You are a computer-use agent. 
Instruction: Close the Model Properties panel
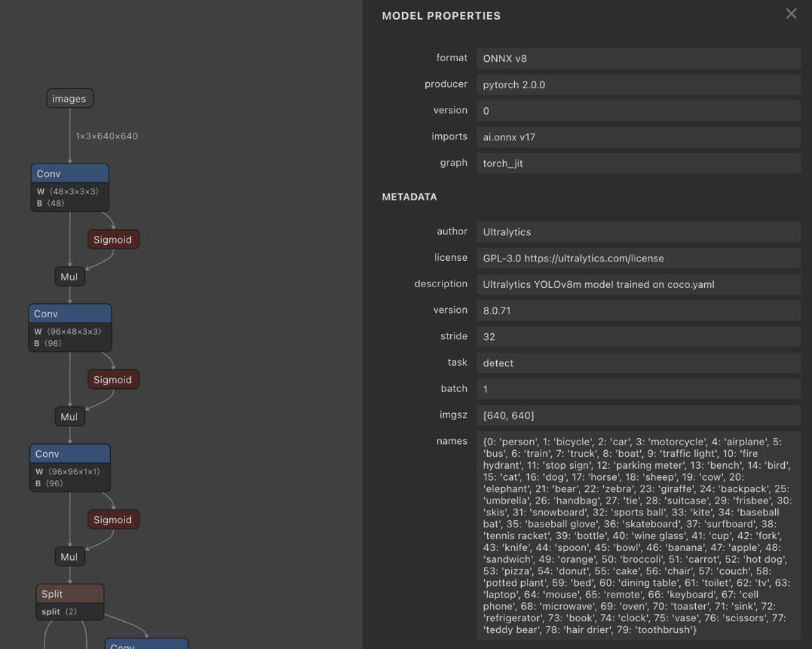[790, 14]
